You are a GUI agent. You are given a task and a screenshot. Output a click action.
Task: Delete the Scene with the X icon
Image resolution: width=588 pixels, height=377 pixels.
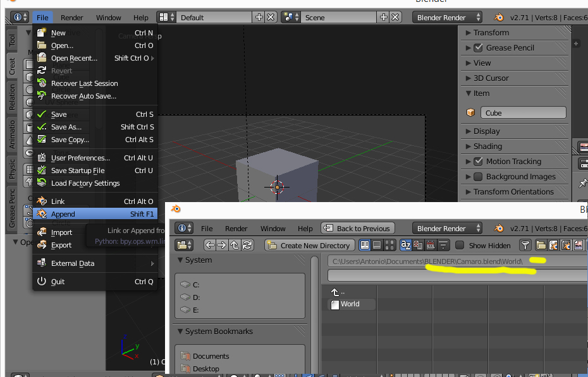click(x=396, y=18)
